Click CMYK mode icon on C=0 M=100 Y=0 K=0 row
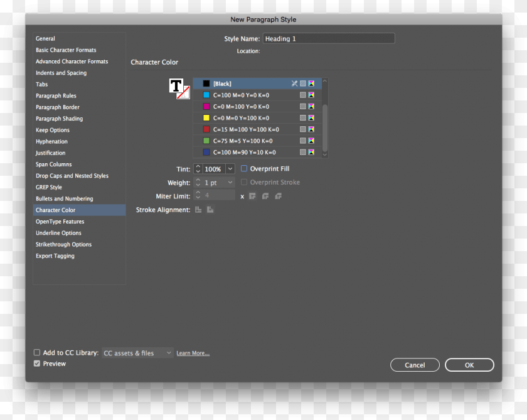The width and height of the screenshot is (527, 420). point(311,106)
